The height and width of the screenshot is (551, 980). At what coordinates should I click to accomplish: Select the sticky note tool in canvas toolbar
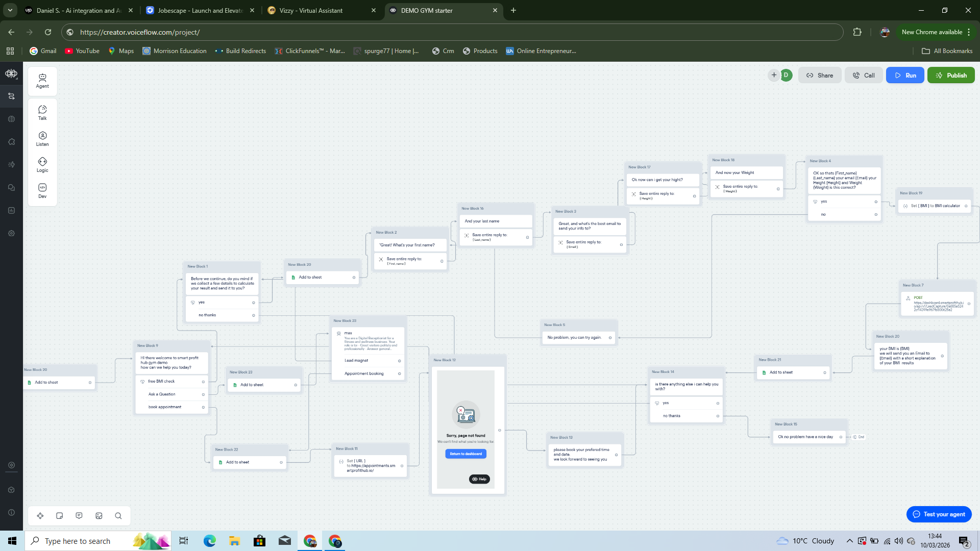(60, 516)
